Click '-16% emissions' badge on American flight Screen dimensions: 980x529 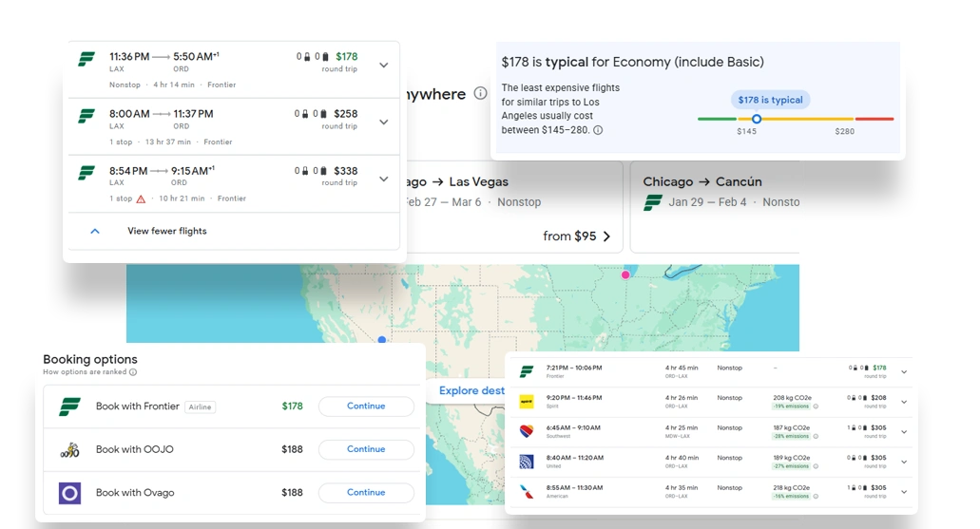coord(791,497)
